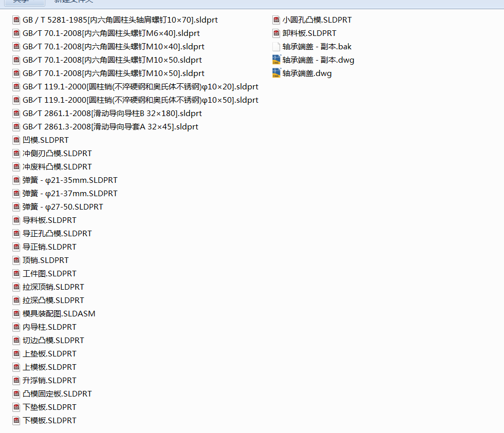The height and width of the screenshot is (433, 504).
Task: Click the icon of 内导柱.SLDPRT
Action: pos(16,327)
